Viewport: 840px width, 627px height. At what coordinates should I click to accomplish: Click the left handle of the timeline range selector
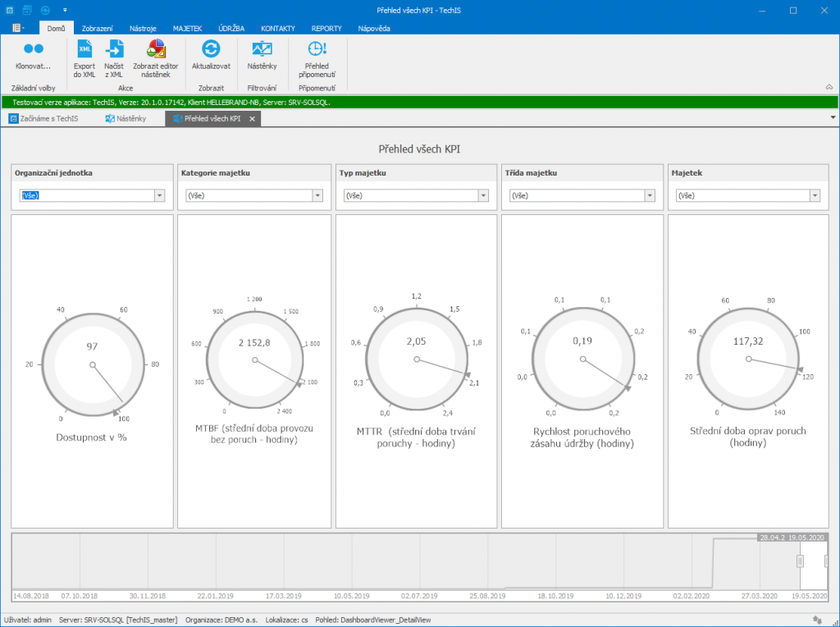coord(800,561)
